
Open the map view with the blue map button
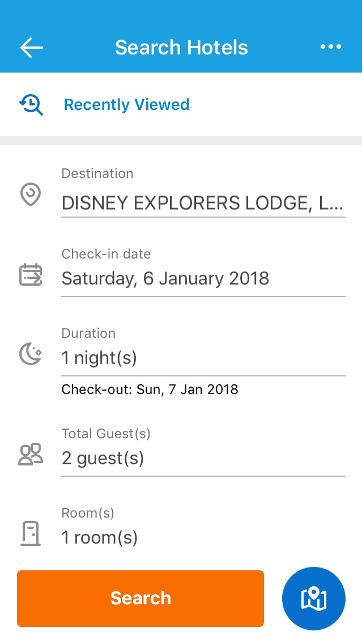pyautogui.click(x=313, y=598)
